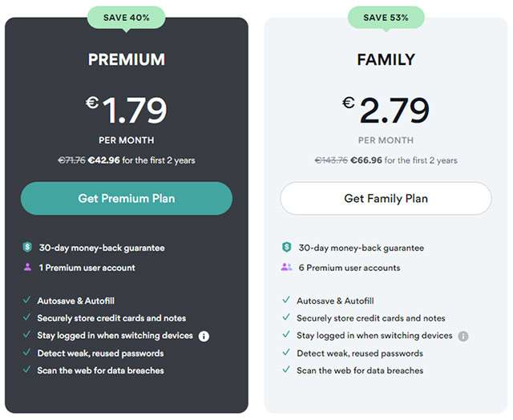Image resolution: width=513 pixels, height=420 pixels.
Task: Select the PREMIUM plan heading
Action: [126, 60]
